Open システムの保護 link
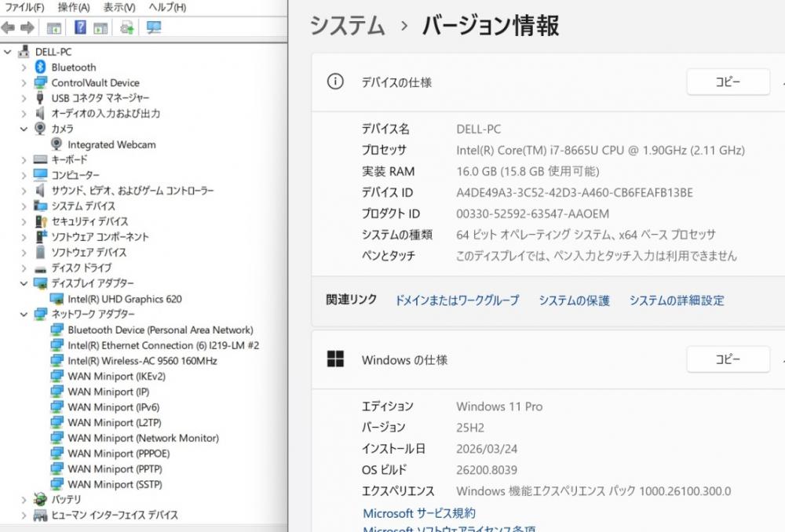This screenshot has height=532, width=785. point(574,300)
